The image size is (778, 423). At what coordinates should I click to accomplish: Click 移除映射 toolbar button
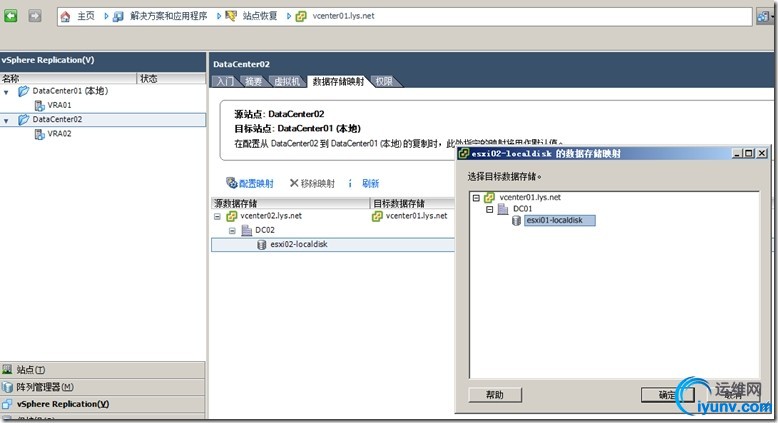312,183
